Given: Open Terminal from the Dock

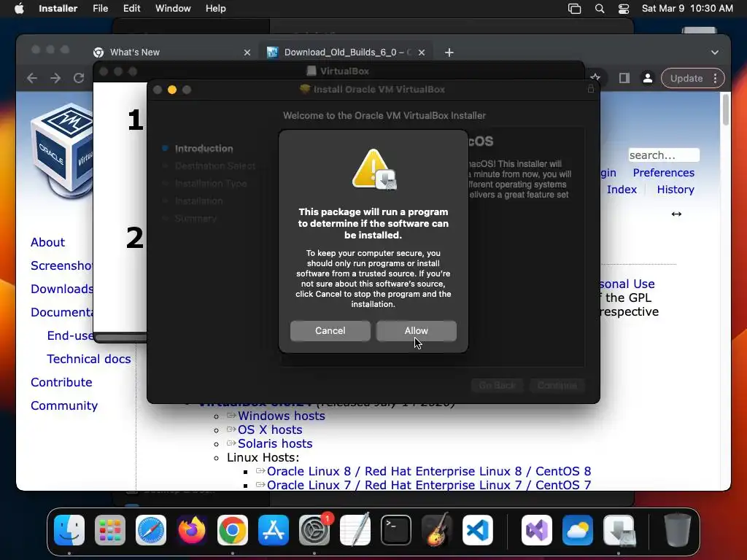Looking at the screenshot, I should point(396,530).
